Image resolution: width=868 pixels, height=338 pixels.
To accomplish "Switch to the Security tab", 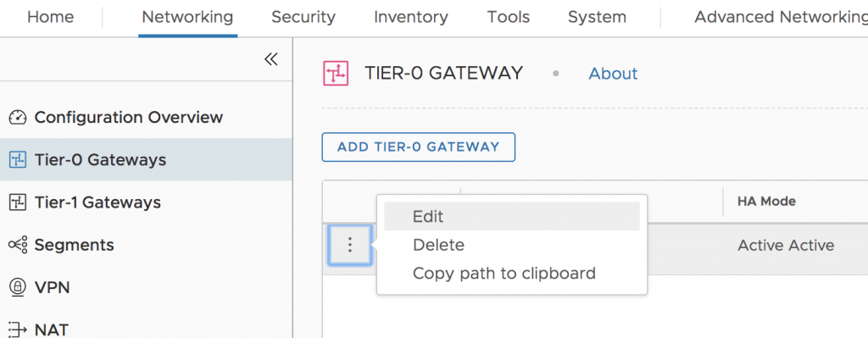I will (x=303, y=17).
